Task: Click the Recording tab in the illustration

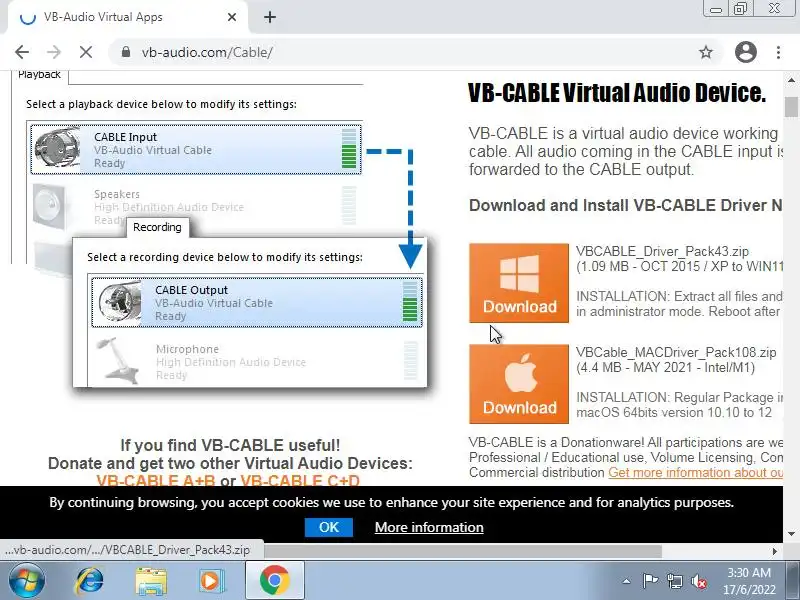Action: click(x=157, y=227)
